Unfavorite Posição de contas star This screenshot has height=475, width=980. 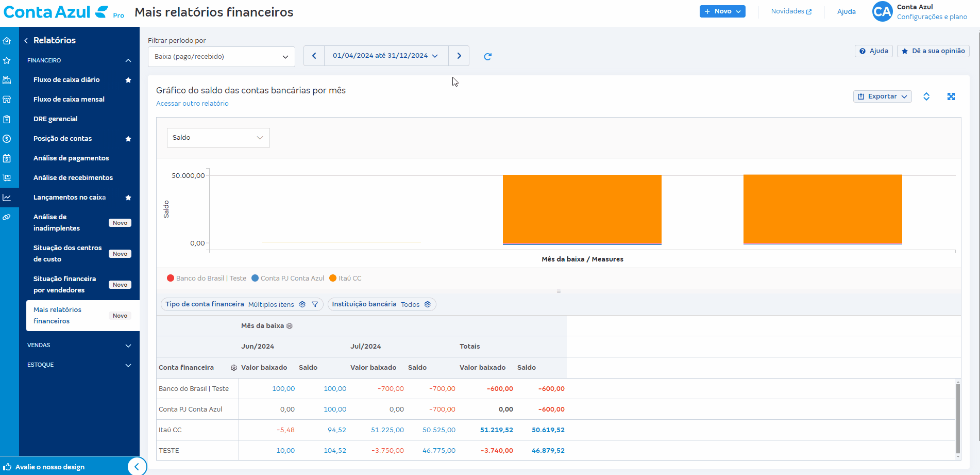point(128,139)
